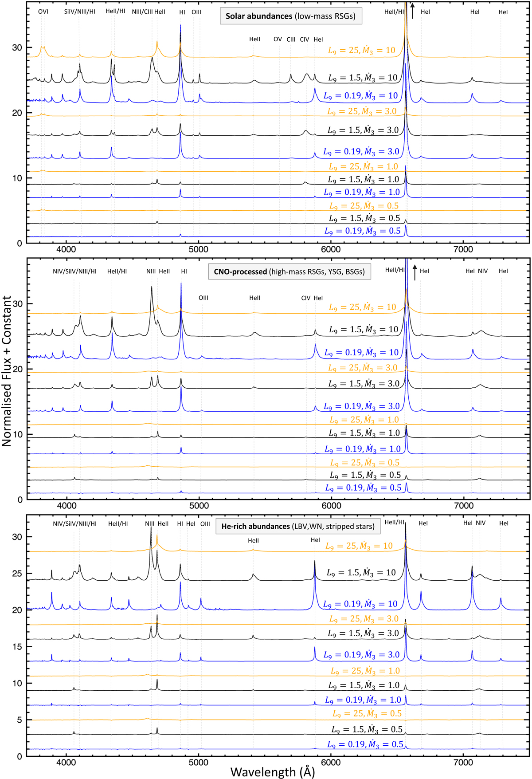Click orange L9 = 25, Ṁ3 = 3.0 label in He-rich panel
Viewport: 532px width, 779px height.
[364, 619]
